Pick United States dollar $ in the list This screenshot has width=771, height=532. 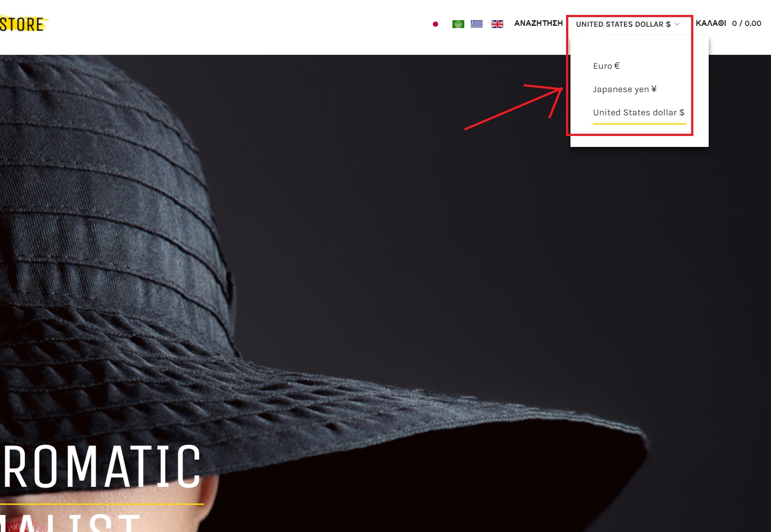coord(639,113)
